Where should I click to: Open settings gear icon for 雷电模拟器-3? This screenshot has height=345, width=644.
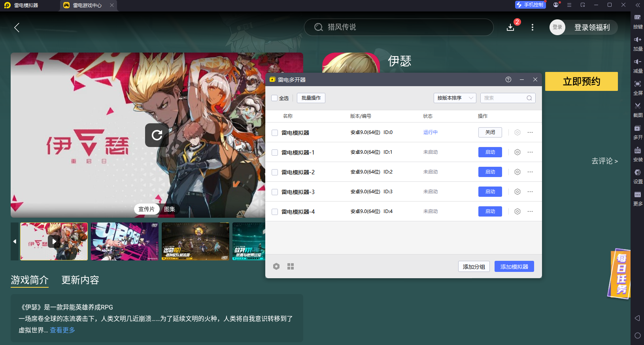pos(517,192)
